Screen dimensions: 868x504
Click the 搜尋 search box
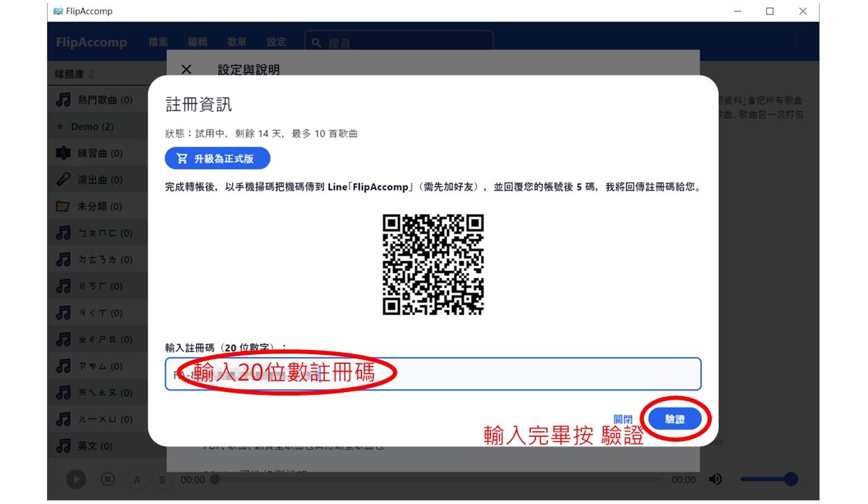tap(399, 42)
